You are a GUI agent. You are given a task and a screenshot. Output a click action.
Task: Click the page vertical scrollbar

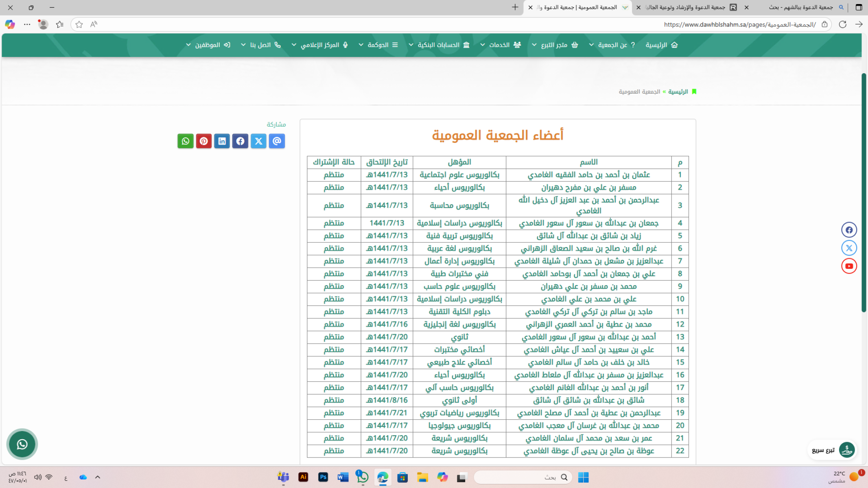[x=864, y=193]
